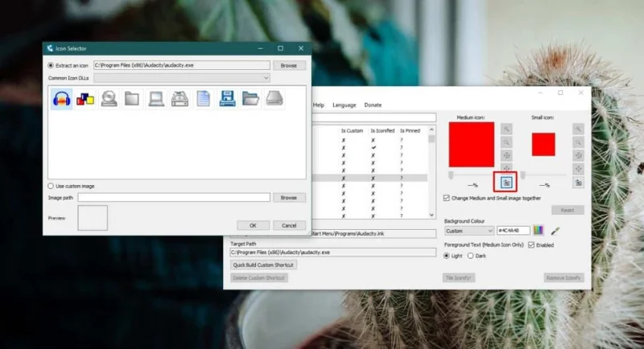
Task: Click the Small icon size slider
Action: click(543, 175)
